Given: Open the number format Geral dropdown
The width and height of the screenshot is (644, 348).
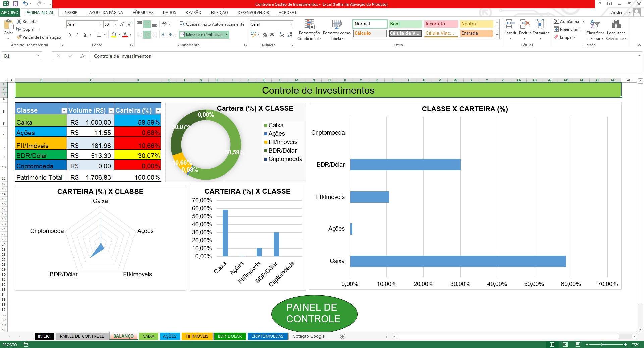Looking at the screenshot, I should click(x=290, y=24).
